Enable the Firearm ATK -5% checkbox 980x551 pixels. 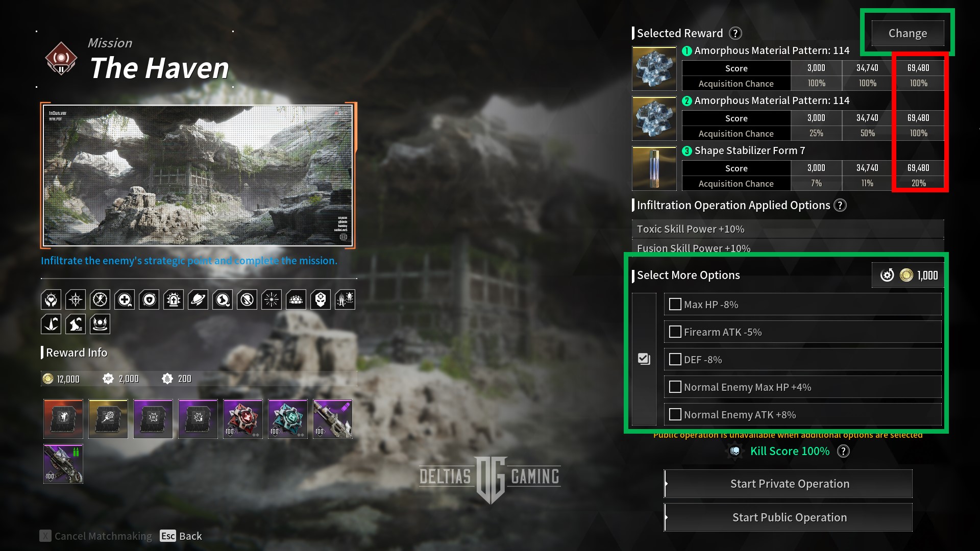(x=674, y=332)
